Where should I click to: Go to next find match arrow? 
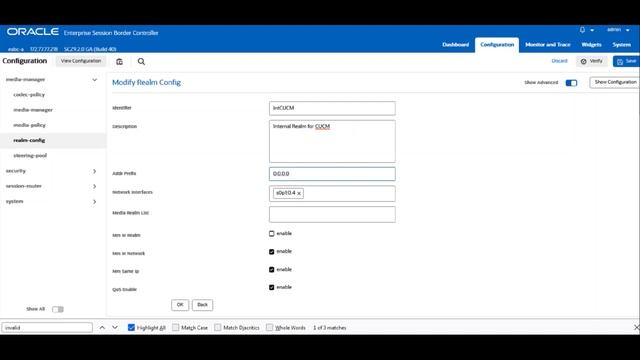point(115,327)
